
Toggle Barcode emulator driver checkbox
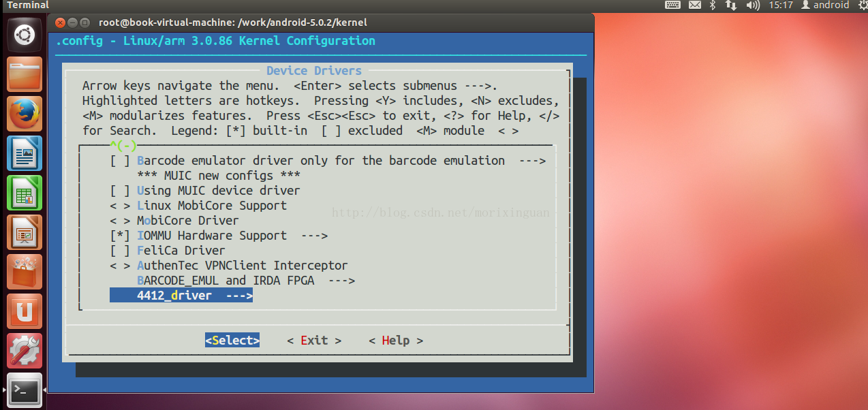[120, 161]
